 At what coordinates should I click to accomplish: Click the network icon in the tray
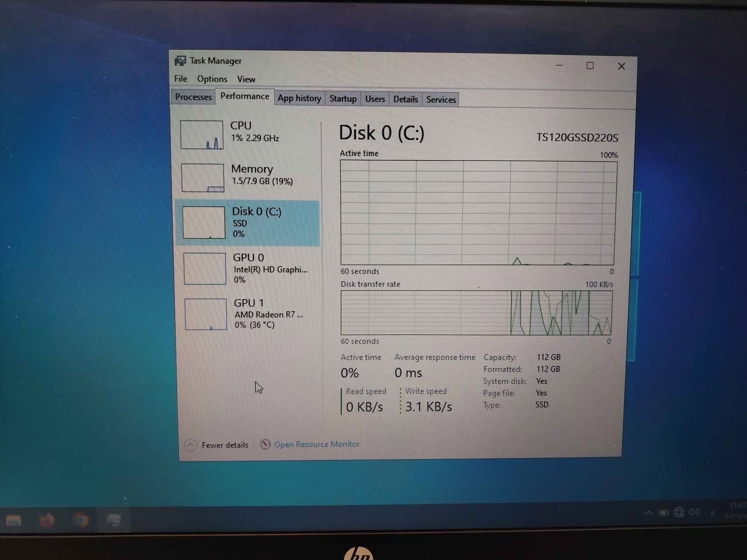(679, 512)
